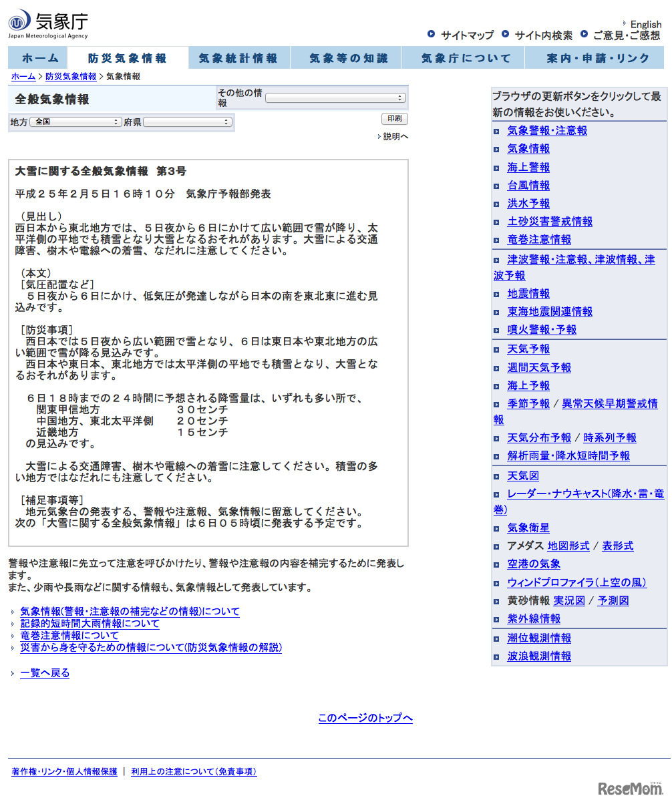The height and width of the screenshot is (804, 672).
Task: Open the サイトマップ link
Action: 467,35
